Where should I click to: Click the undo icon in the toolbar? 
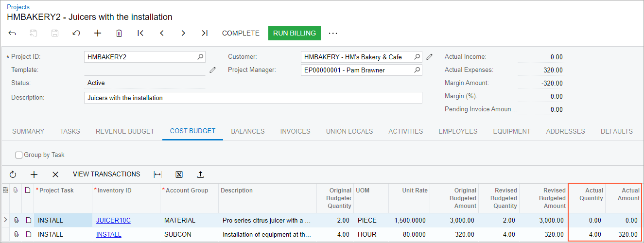pyautogui.click(x=76, y=33)
